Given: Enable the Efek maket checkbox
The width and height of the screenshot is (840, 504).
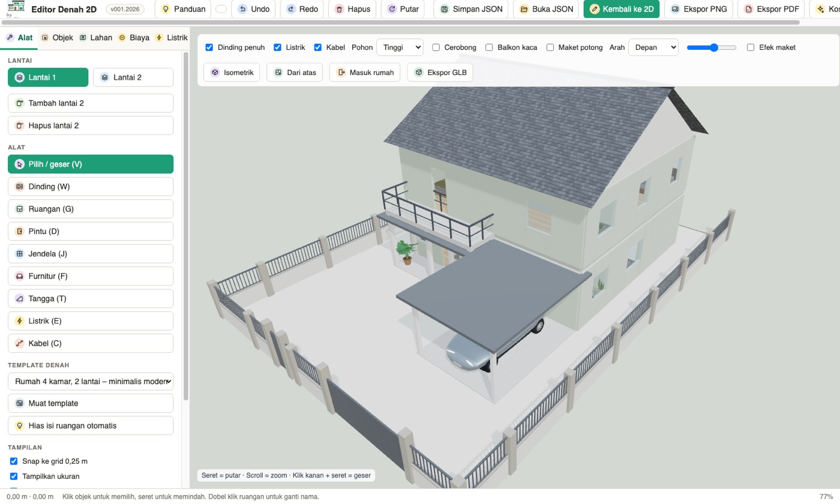Looking at the screenshot, I should pos(751,47).
